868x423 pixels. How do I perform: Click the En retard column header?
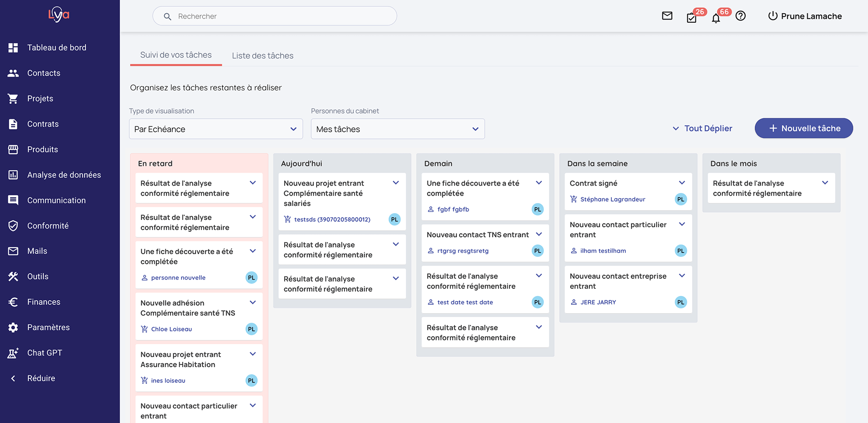(x=155, y=163)
